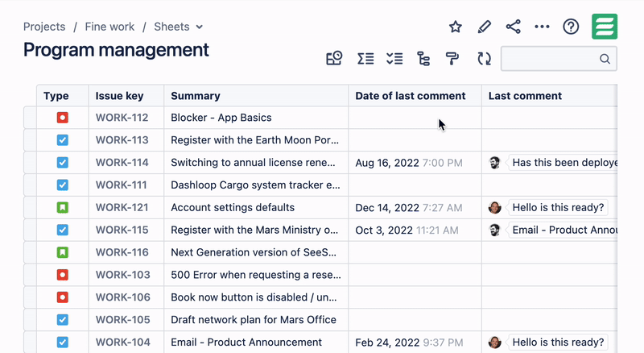The height and width of the screenshot is (353, 644).
Task: Focus the sheet search input field
Action: pyautogui.click(x=559, y=59)
